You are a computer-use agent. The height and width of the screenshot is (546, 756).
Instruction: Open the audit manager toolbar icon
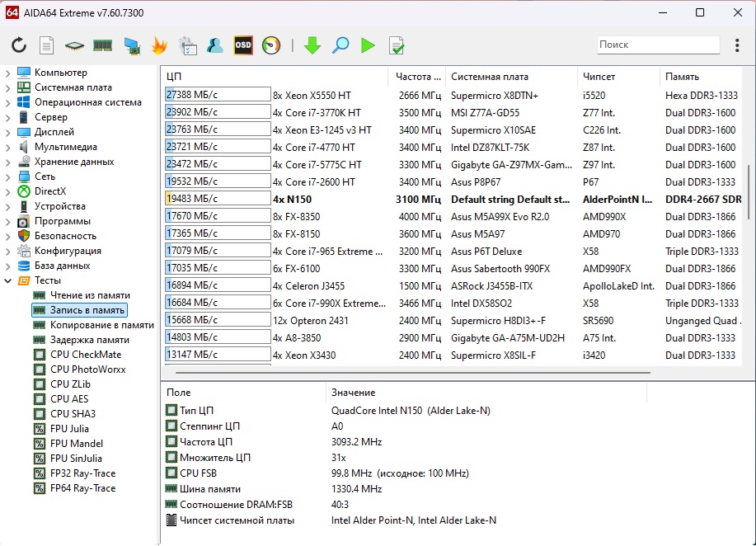(187, 45)
